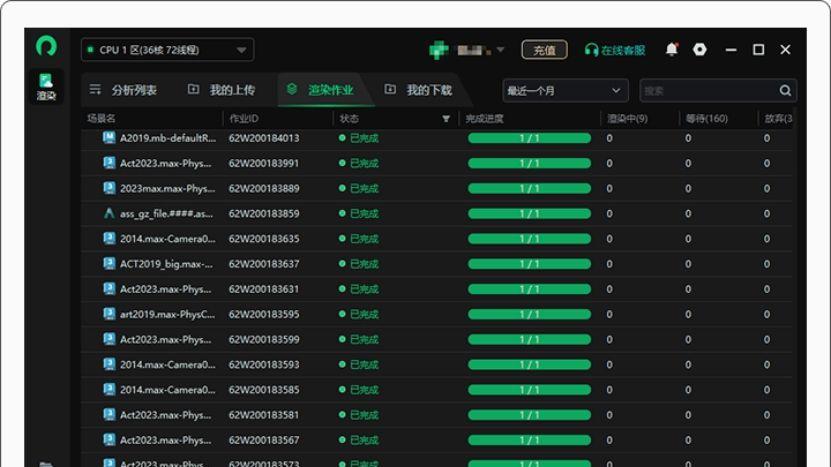This screenshot has height=467, width=831.
Task: Click folder icon at sidebar bottom
Action: [46, 464]
